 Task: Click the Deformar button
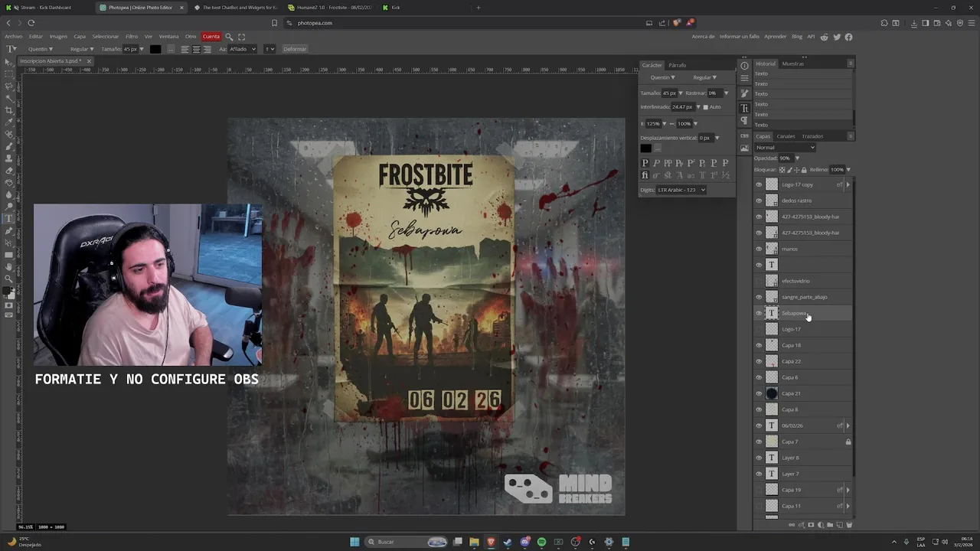pyautogui.click(x=295, y=49)
